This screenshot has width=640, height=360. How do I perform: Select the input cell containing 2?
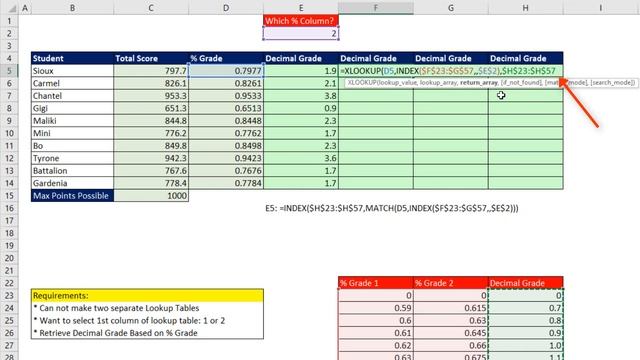(301, 33)
